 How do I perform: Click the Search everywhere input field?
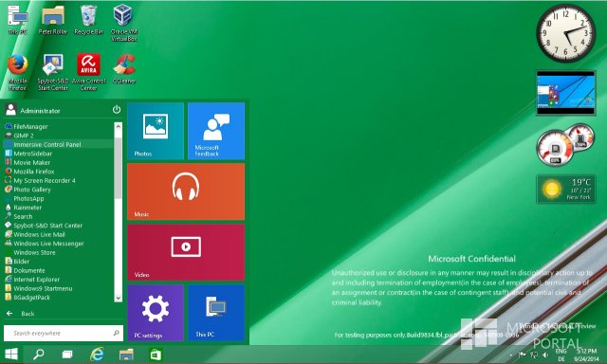click(x=64, y=333)
